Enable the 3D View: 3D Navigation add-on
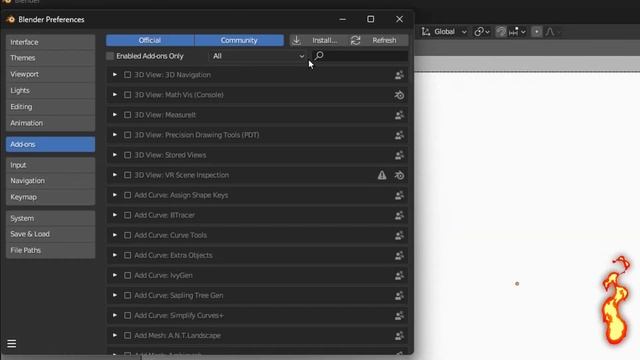This screenshot has width=640, height=360. (127, 75)
